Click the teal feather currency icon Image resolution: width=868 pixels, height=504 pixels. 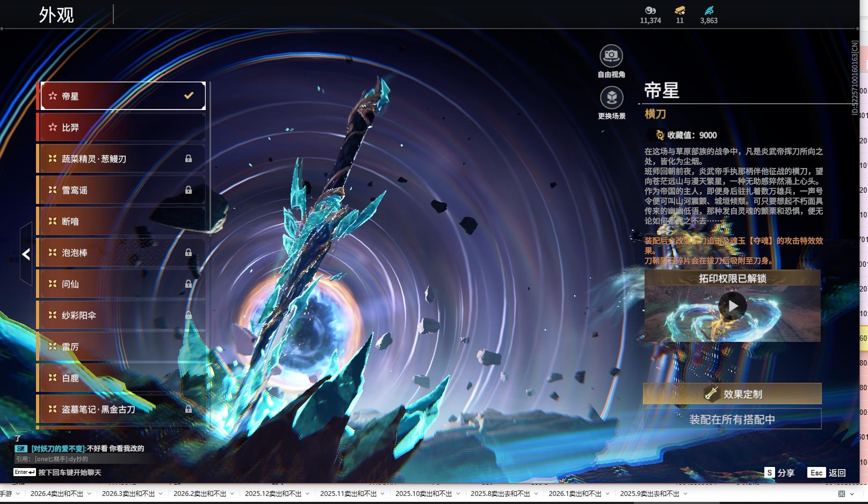(x=708, y=10)
